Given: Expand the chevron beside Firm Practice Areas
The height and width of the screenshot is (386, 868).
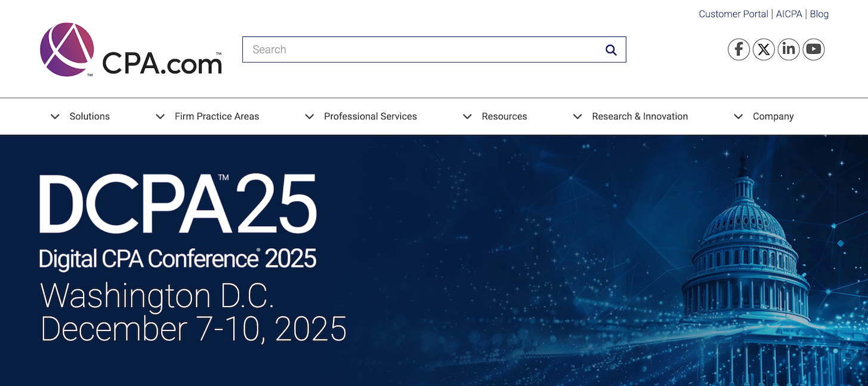Looking at the screenshot, I should tap(160, 116).
